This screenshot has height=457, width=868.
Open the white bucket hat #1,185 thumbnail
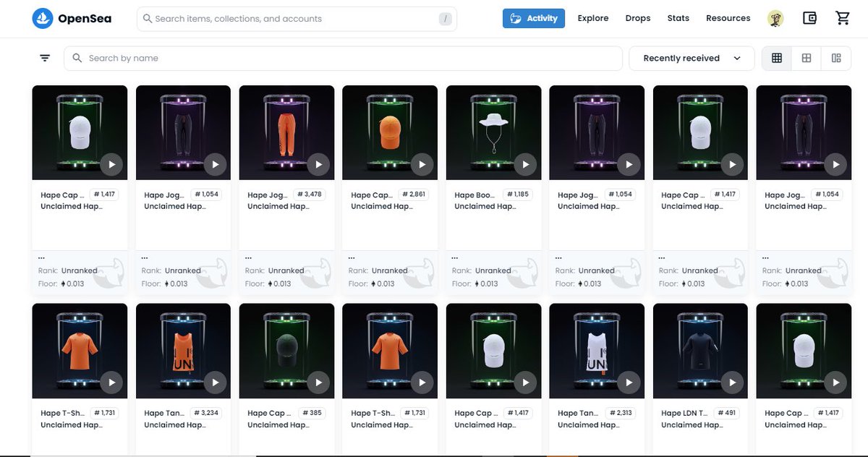click(x=494, y=132)
